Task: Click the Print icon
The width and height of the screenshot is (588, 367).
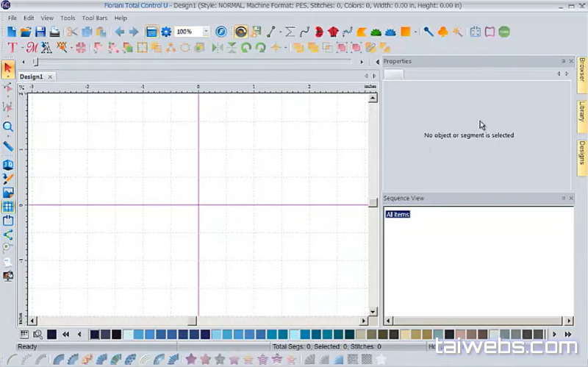Action: [54, 32]
